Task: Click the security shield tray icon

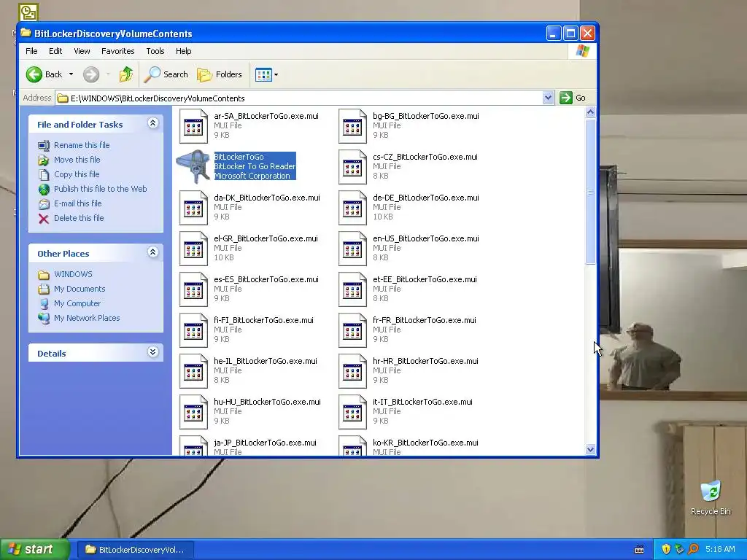Action: (666, 549)
